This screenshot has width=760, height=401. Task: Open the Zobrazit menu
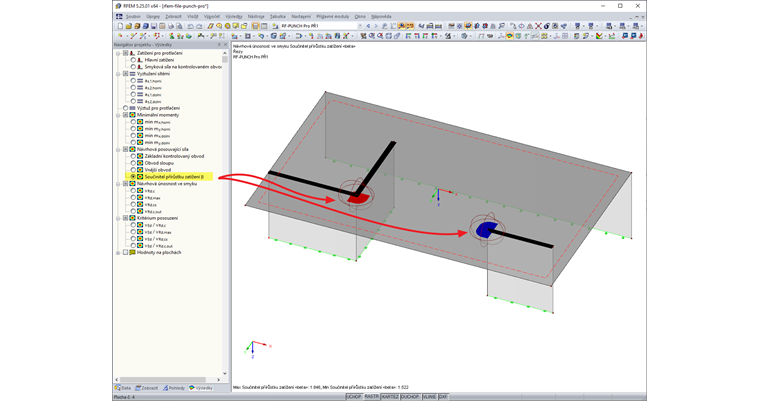pos(173,16)
